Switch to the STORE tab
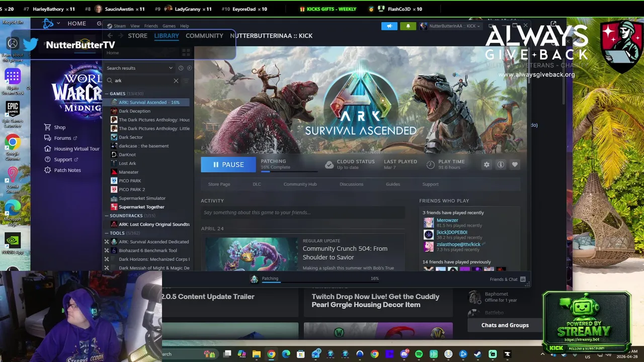 137,36
